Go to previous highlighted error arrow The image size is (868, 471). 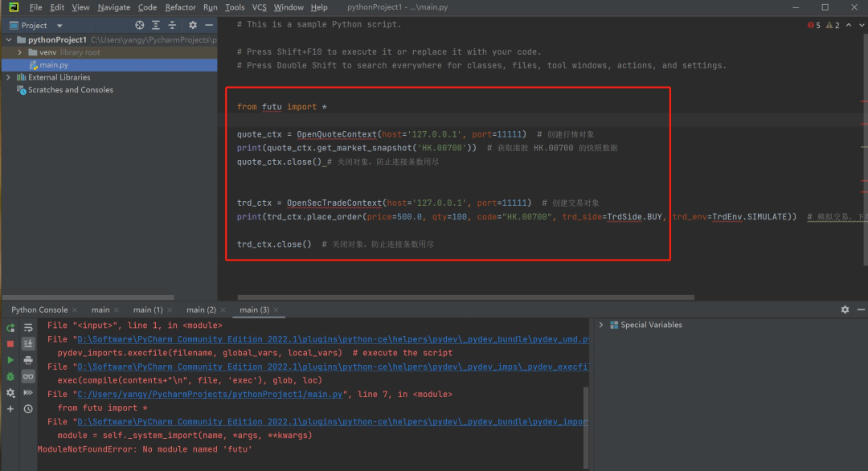point(849,25)
